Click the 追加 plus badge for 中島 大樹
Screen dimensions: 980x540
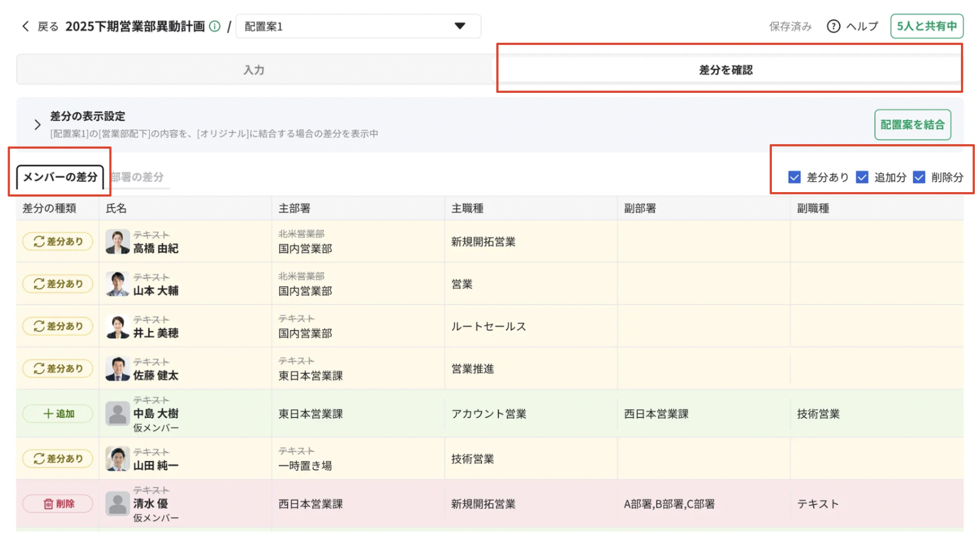pos(58,414)
